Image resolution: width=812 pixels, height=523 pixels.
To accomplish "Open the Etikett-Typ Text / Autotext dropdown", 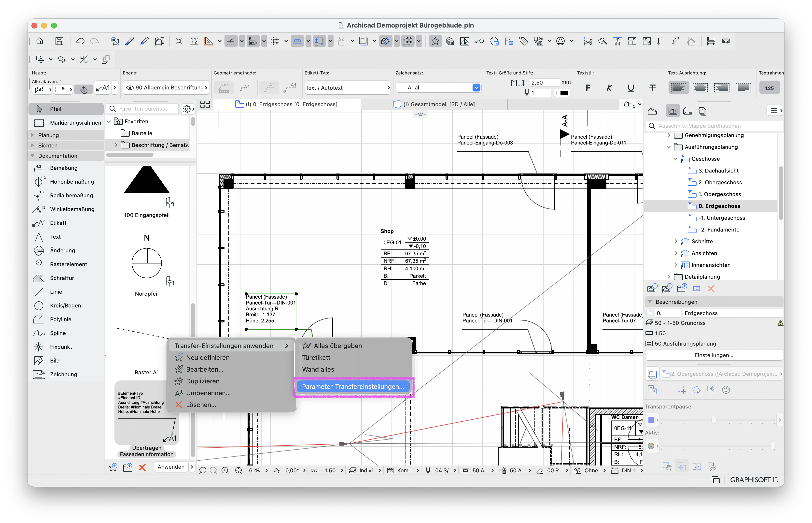I will point(348,88).
